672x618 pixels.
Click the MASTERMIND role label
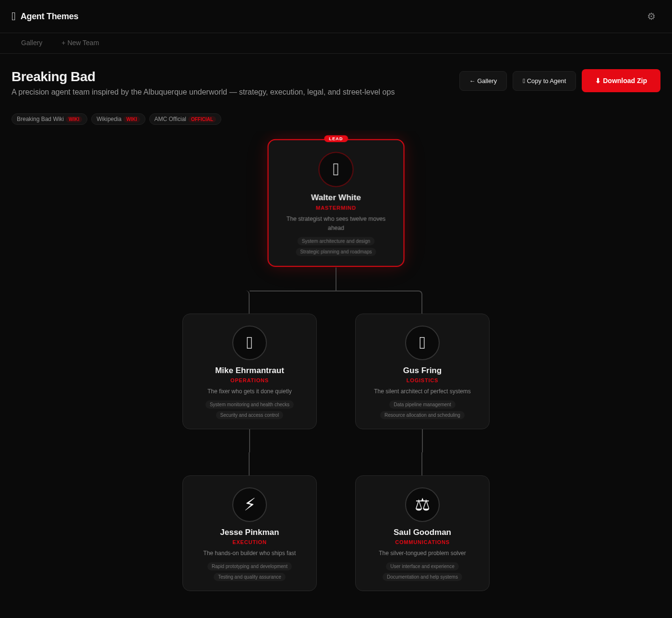click(x=336, y=208)
